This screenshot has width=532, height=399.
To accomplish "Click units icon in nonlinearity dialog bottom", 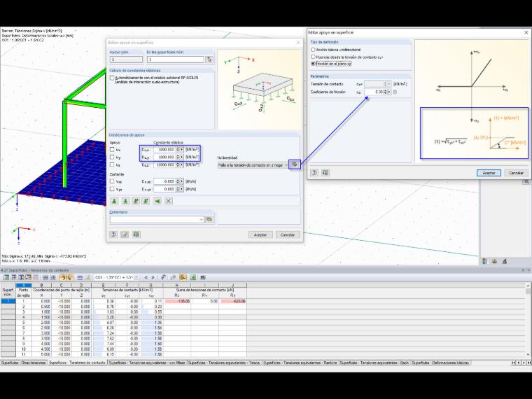I will (x=325, y=173).
